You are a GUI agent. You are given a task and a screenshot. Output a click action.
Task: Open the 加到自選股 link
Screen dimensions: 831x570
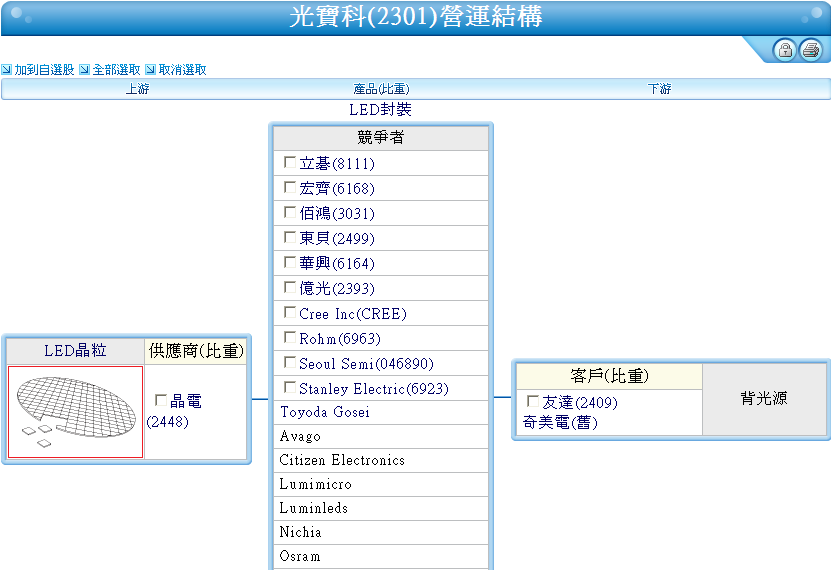[x=45, y=69]
